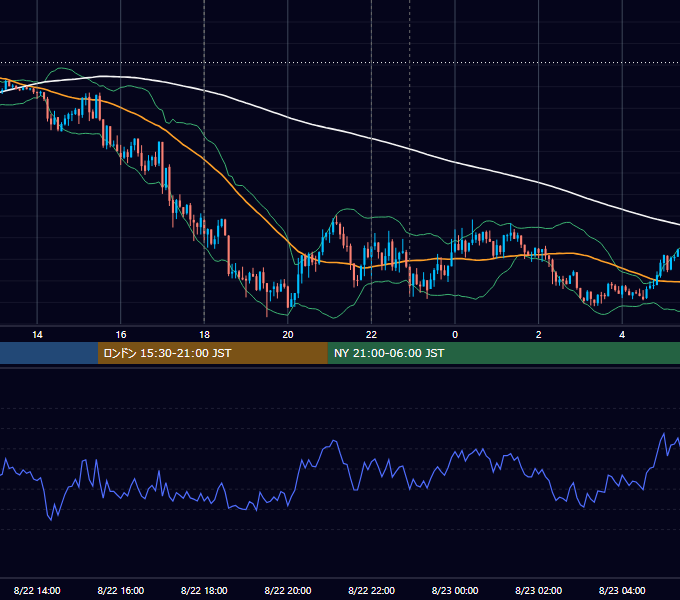Click the 8/23 04:00 indicator time label
The height and width of the screenshot is (600, 680).
622,590
